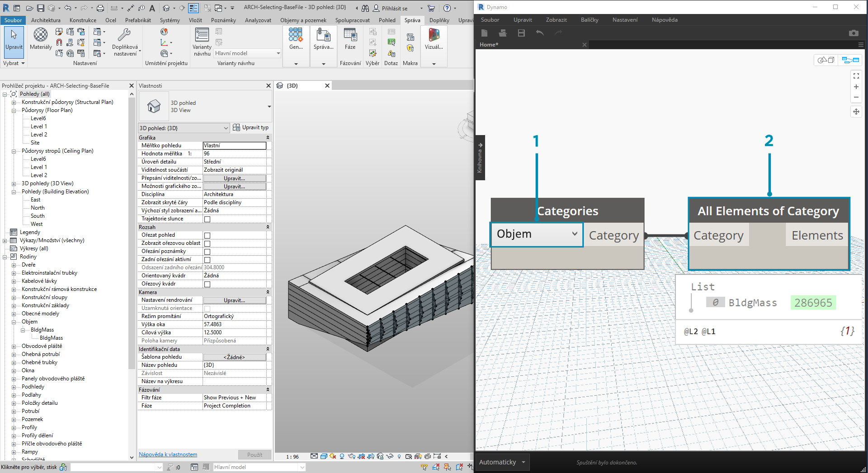
Task: Open the Knihovna library sidebar in Dynamo
Action: pyautogui.click(x=480, y=158)
